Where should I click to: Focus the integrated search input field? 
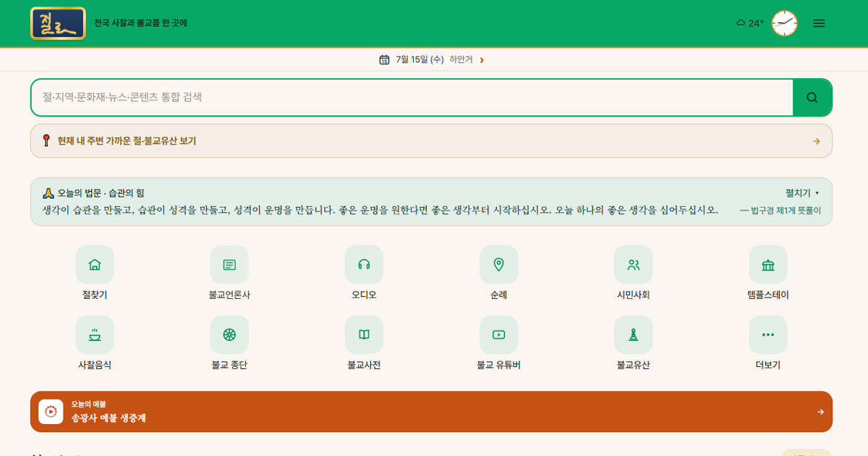tap(412, 97)
